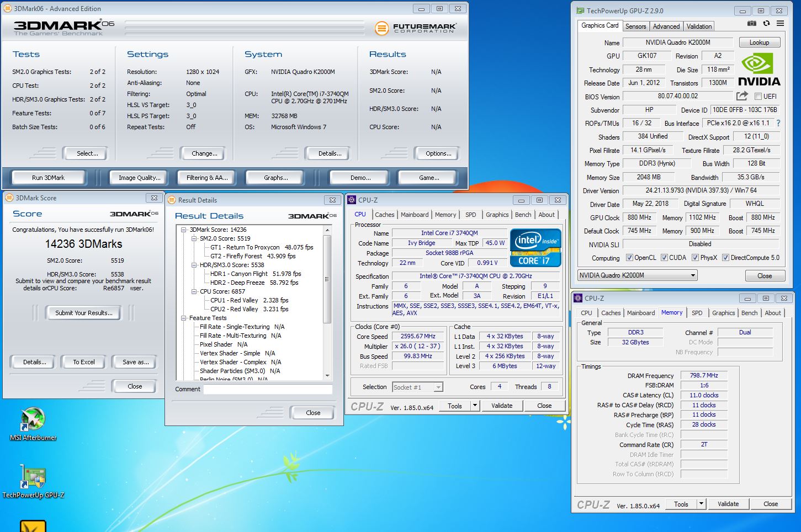This screenshot has width=801, height=532.
Task: Collapse the Feature Tests tree node
Action: pos(184,318)
